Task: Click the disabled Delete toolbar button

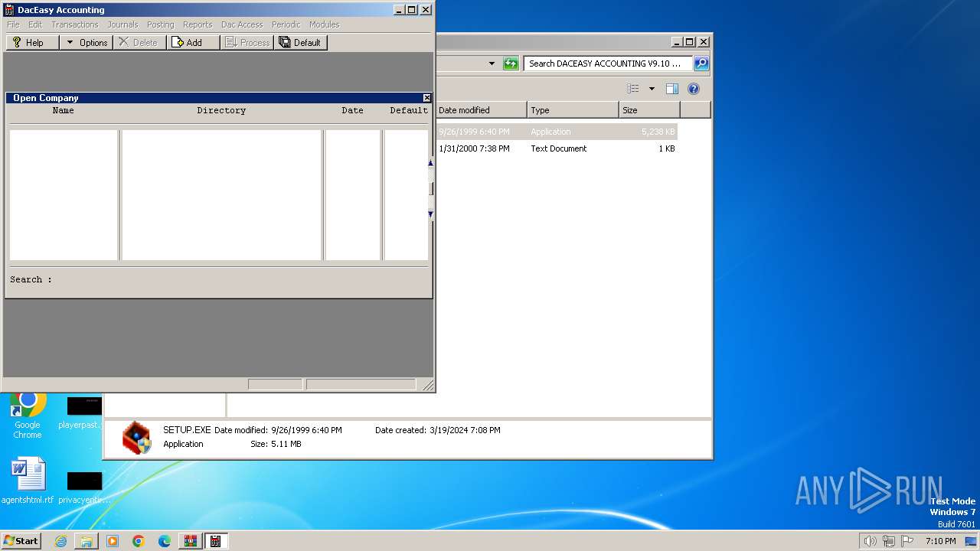Action: pos(139,43)
